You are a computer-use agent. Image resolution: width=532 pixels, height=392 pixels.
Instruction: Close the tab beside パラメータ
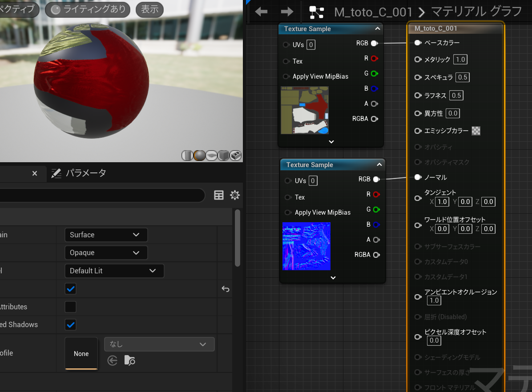(35, 174)
